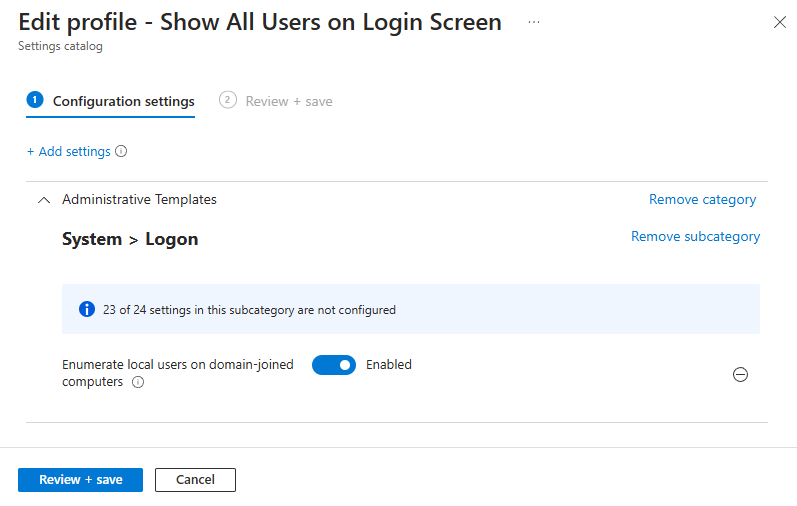Viewport: 797px width, 506px height.
Task: Close the Edit profile pane
Action: tap(779, 23)
